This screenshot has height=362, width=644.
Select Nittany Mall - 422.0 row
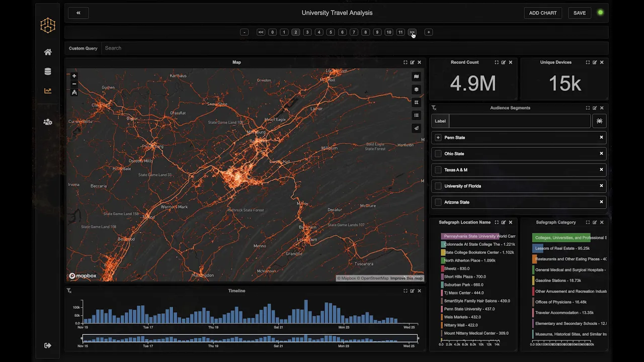click(x=460, y=325)
